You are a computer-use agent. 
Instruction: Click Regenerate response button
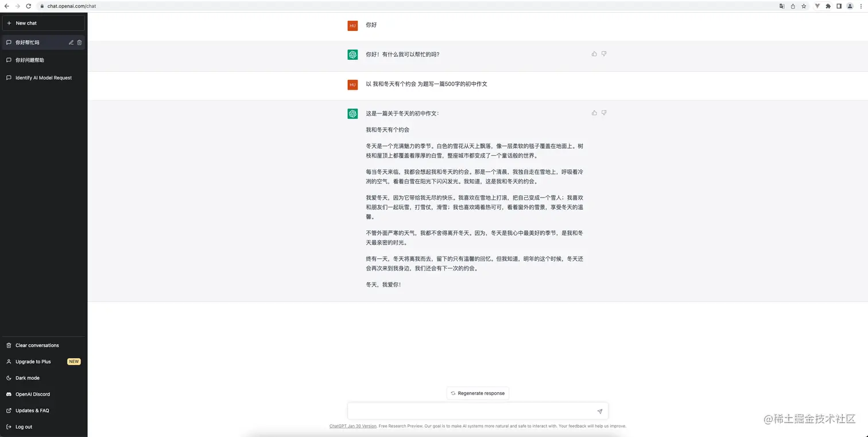coord(478,393)
